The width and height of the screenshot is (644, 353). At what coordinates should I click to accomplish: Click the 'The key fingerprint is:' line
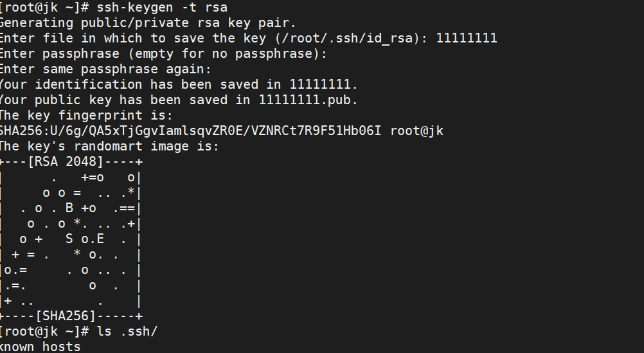coord(86,116)
